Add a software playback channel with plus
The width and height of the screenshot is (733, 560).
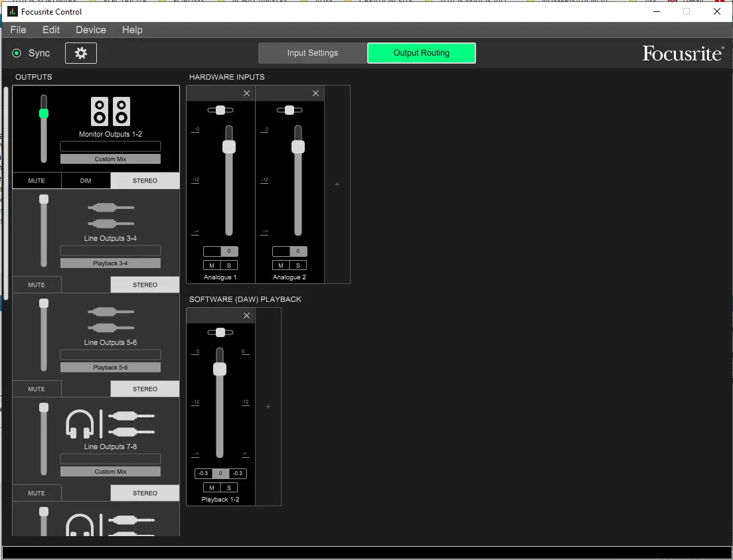pyautogui.click(x=268, y=407)
